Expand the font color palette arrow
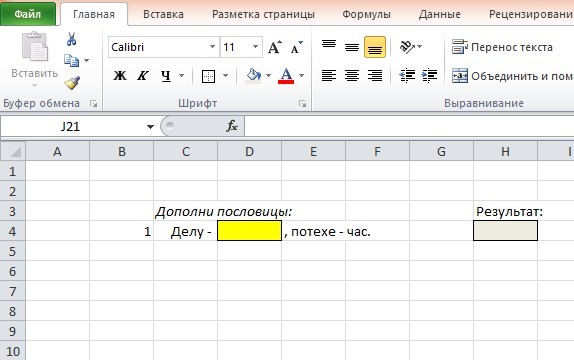 (x=301, y=76)
